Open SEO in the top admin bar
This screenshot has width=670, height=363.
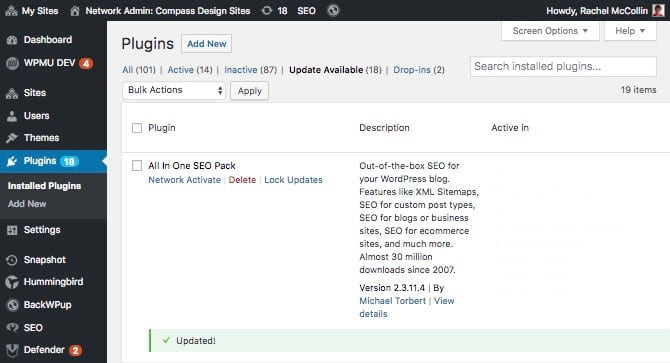click(x=306, y=11)
